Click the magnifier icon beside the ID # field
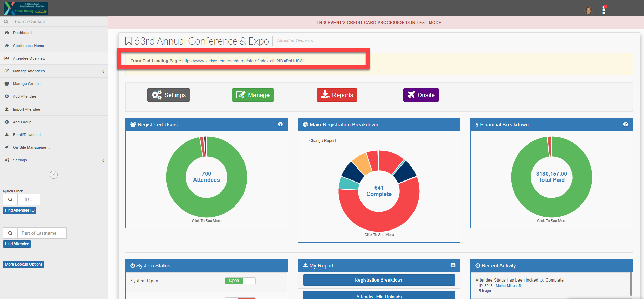The width and height of the screenshot is (644, 299). tap(10, 200)
